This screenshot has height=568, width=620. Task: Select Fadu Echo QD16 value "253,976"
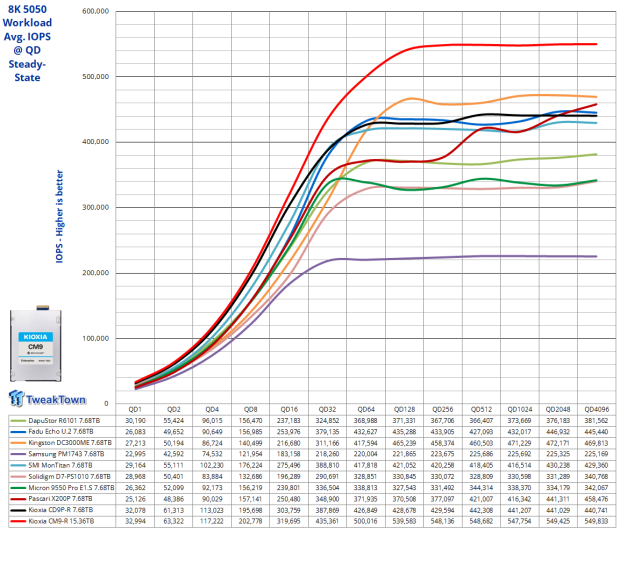coord(289,432)
